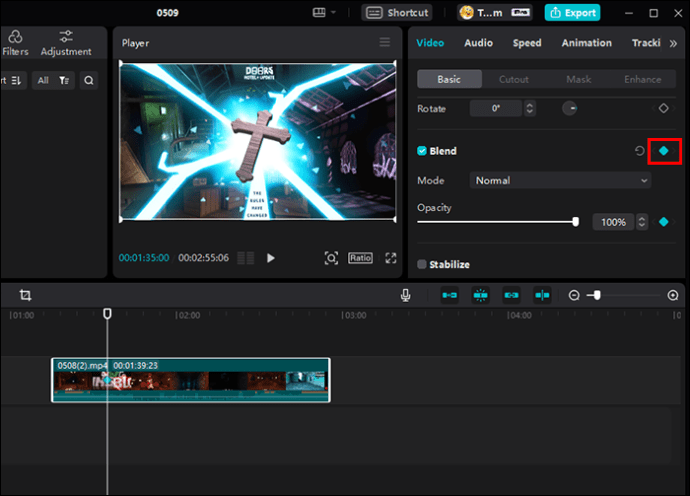Open fullscreen preview in Player
This screenshot has height=496, width=690.
[391, 258]
